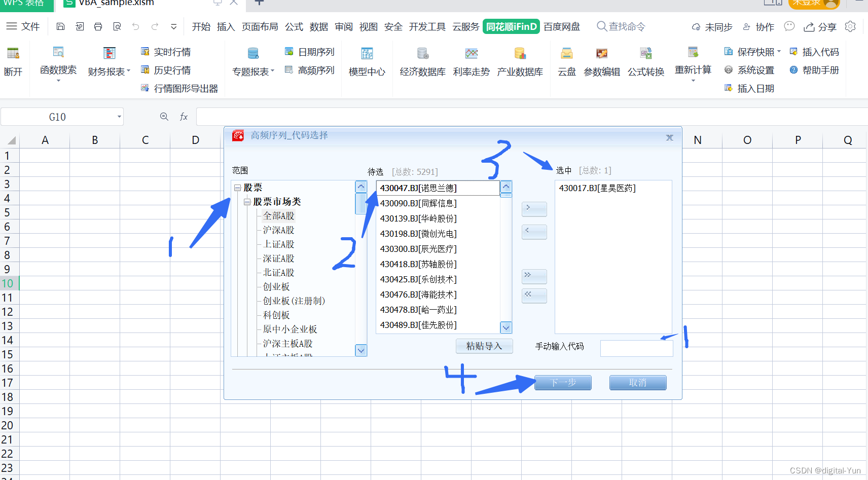Switch to the 开始 ribbon tab

tap(201, 26)
